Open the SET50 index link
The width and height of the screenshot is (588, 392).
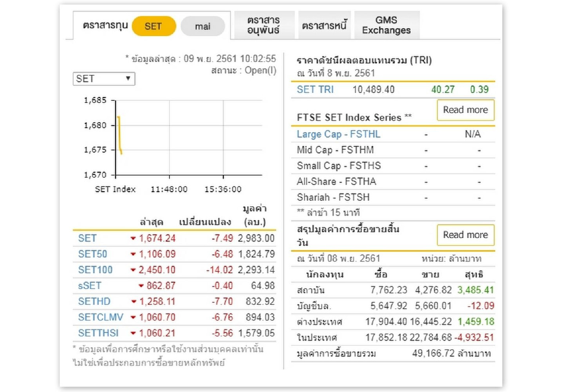[93, 254]
